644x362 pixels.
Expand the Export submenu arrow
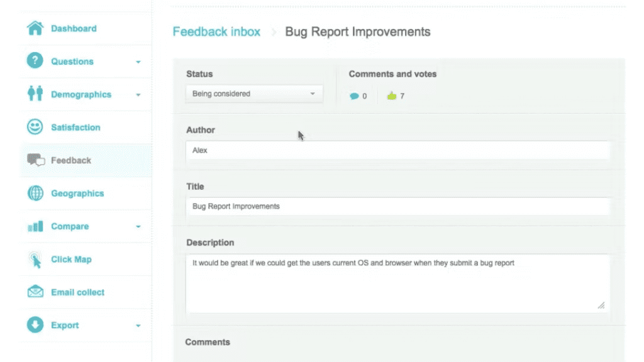pyautogui.click(x=138, y=326)
